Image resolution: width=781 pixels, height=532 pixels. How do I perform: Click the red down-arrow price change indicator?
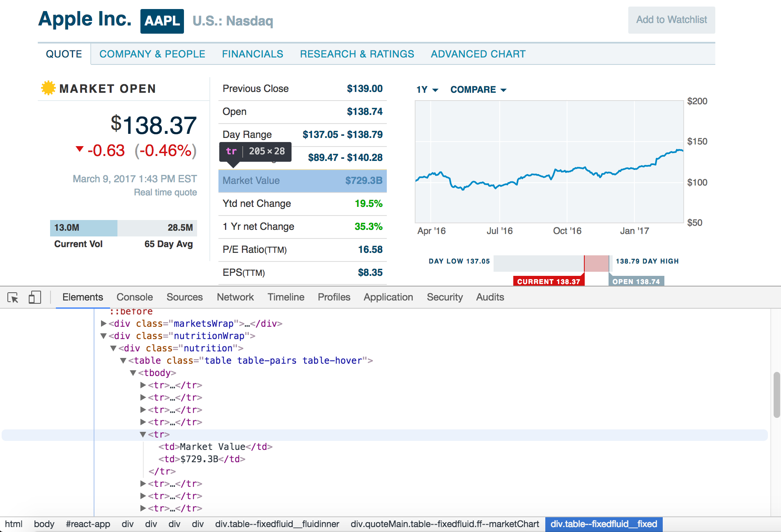(x=80, y=149)
